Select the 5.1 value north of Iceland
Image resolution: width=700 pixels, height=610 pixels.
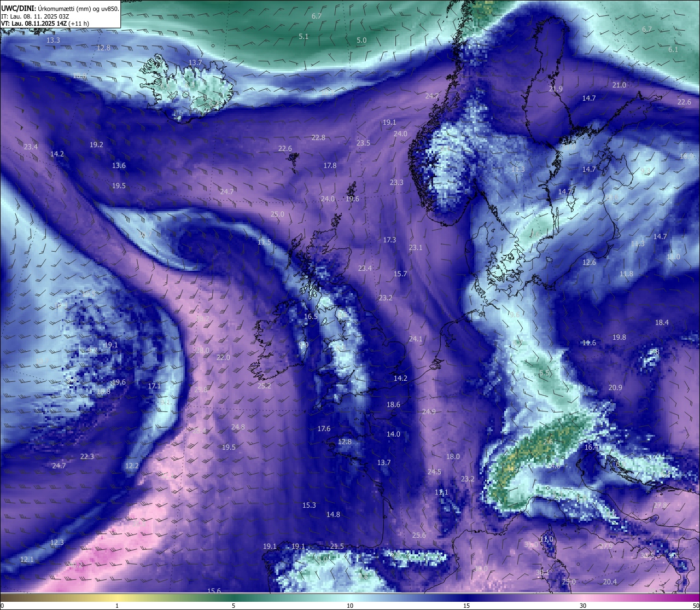(304, 37)
